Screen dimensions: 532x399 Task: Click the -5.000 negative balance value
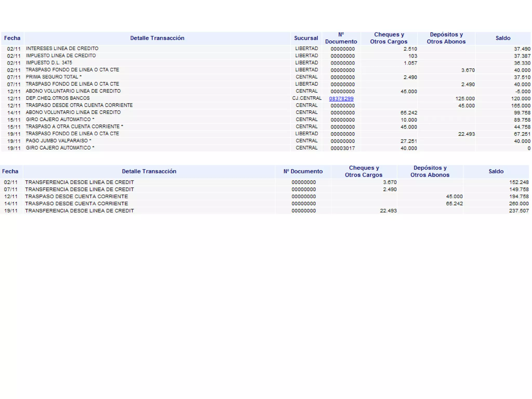coord(523,91)
